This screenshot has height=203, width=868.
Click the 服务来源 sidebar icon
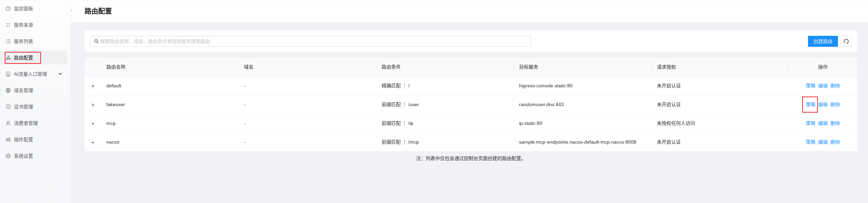[x=8, y=25]
